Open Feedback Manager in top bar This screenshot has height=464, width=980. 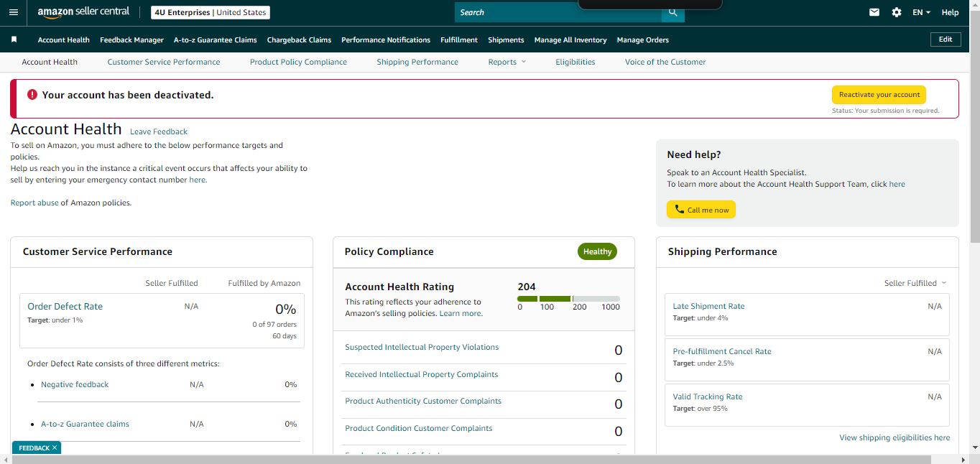[131, 40]
